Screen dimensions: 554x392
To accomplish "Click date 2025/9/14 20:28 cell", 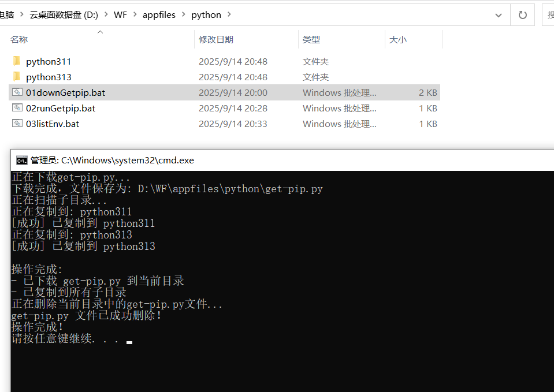I will pyautogui.click(x=233, y=108).
